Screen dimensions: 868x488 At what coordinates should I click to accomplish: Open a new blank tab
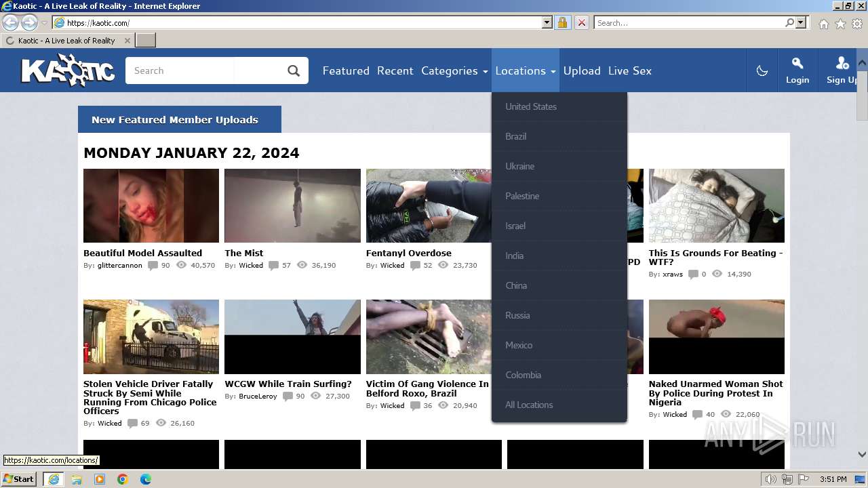[x=146, y=40]
